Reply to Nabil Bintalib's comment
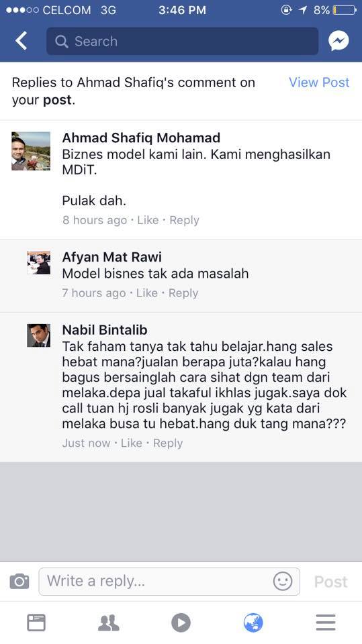The image size is (362, 644). (x=168, y=443)
